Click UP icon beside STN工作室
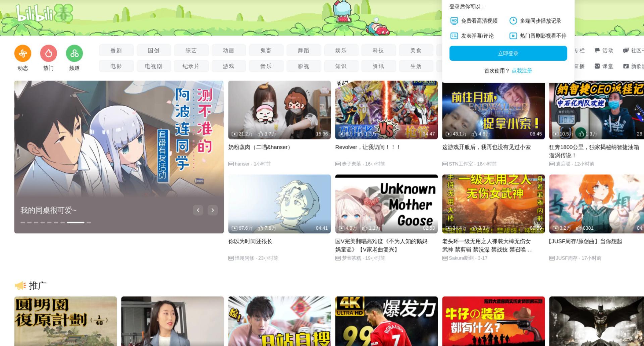The width and height of the screenshot is (644, 346). pos(445,164)
